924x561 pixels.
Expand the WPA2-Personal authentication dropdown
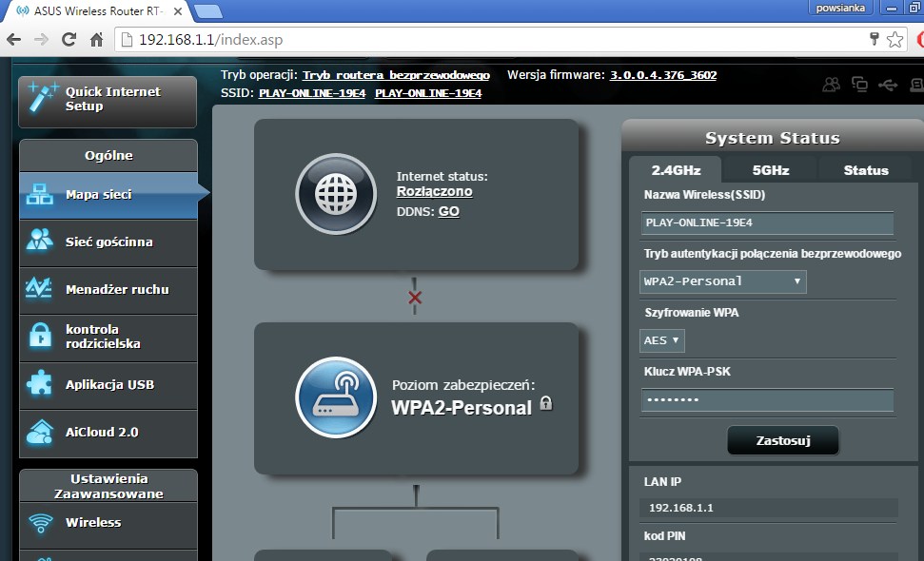[x=723, y=281]
